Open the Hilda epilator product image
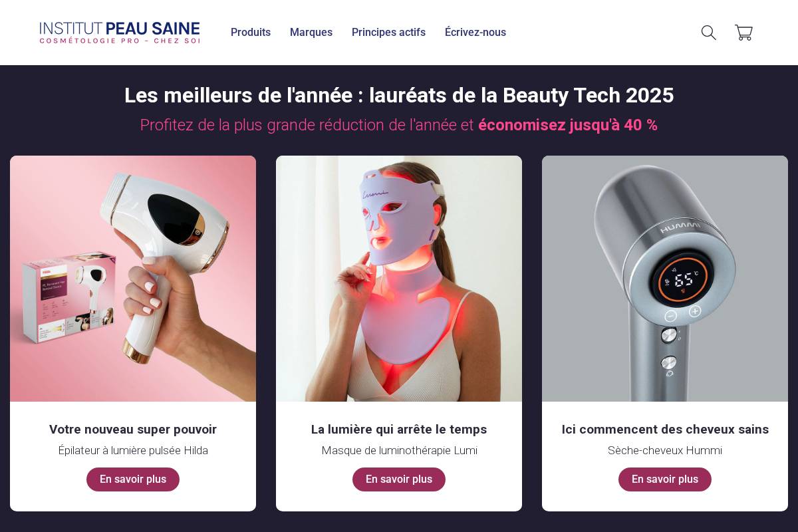Viewport: 798px width, 532px height. [133, 279]
